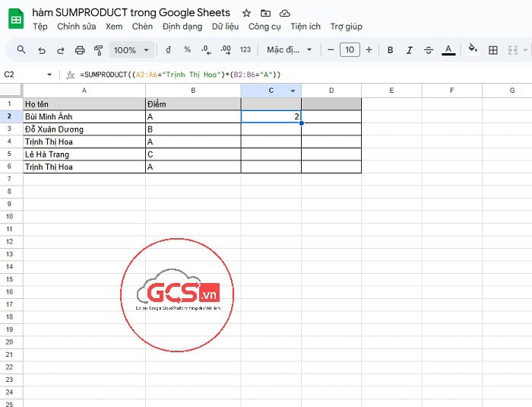Screen dimensions: 532x407
Task: Click the move to folder icon
Action: click(x=265, y=14)
